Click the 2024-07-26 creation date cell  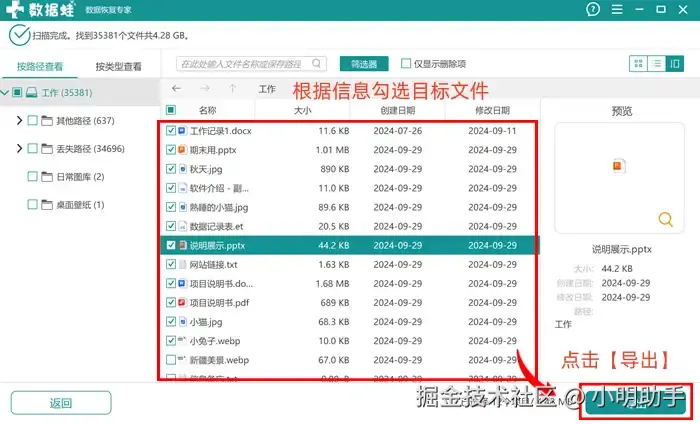coord(398,131)
